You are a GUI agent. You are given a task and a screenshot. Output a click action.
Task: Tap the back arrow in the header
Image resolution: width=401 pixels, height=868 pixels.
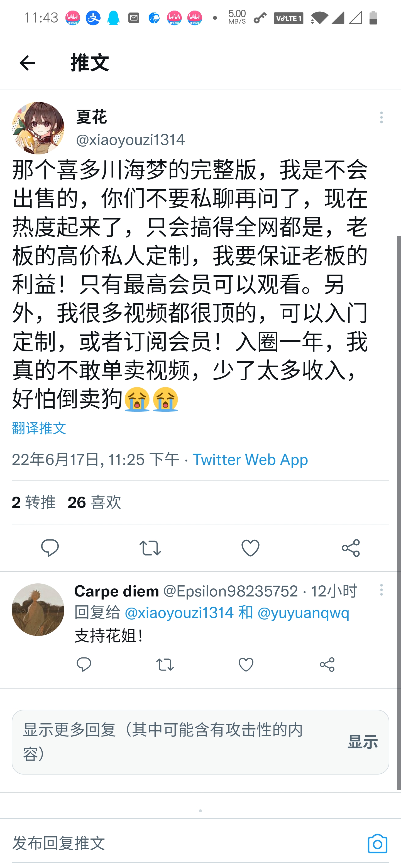27,63
